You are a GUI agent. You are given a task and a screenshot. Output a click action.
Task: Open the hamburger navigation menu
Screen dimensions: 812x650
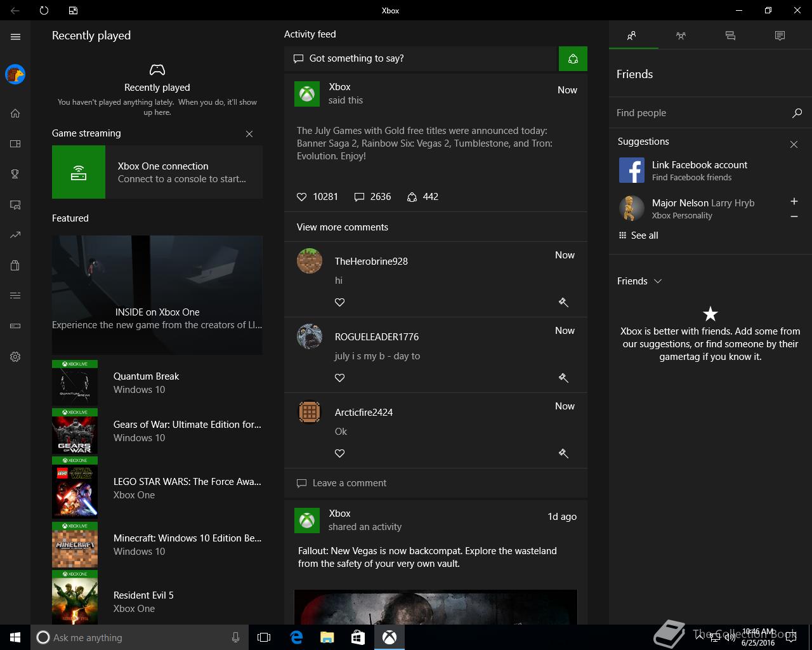(15, 37)
